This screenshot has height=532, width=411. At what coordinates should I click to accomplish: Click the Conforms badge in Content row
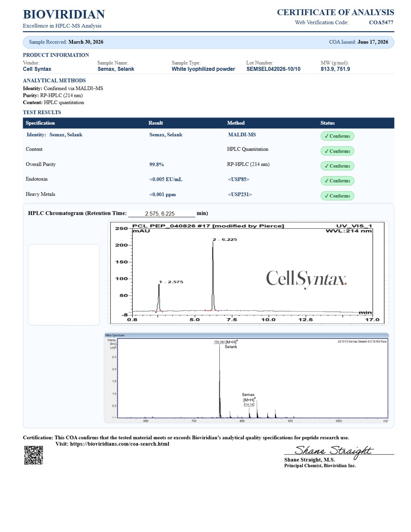pyautogui.click(x=337, y=151)
